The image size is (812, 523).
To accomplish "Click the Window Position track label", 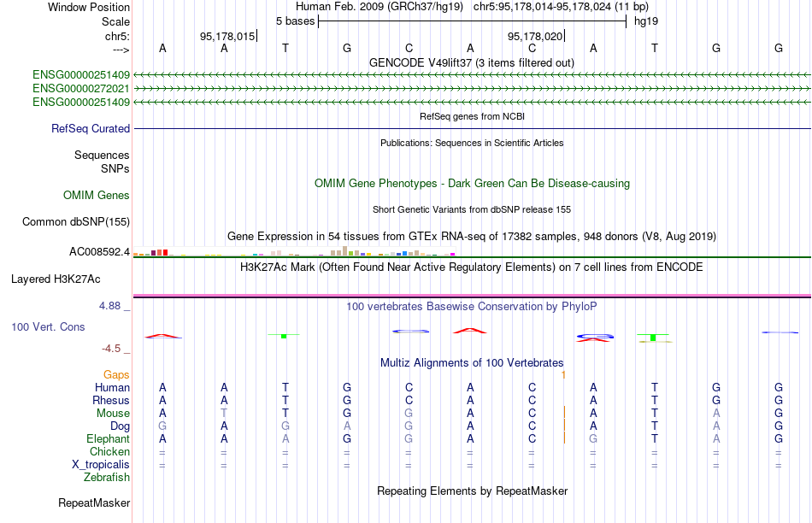I will click(89, 7).
